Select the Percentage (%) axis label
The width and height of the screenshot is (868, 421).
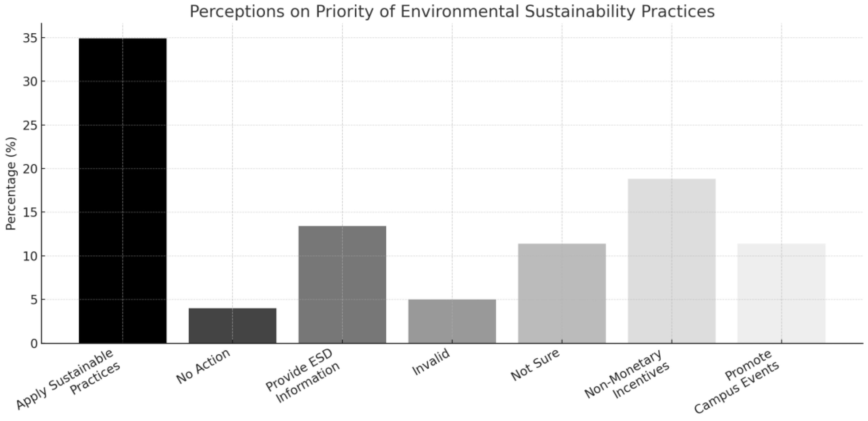[x=11, y=184]
